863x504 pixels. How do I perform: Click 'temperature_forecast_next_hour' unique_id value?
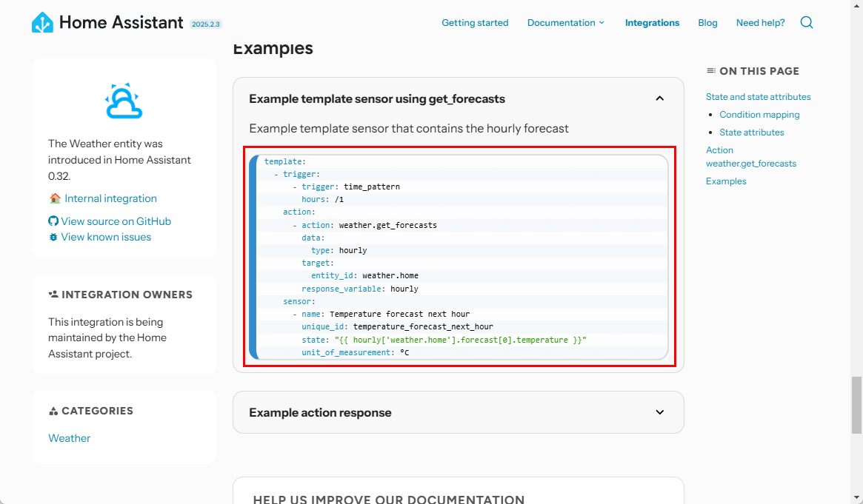point(423,326)
